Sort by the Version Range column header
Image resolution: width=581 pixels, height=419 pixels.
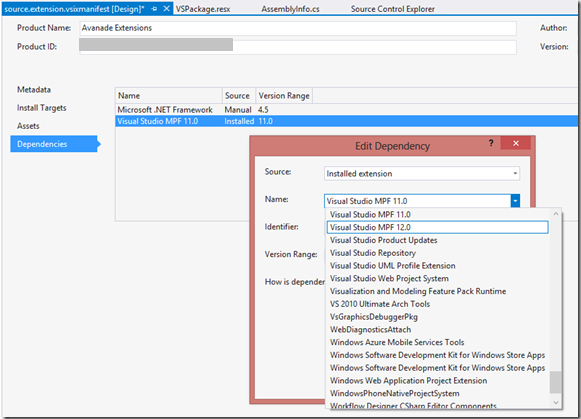click(x=284, y=96)
